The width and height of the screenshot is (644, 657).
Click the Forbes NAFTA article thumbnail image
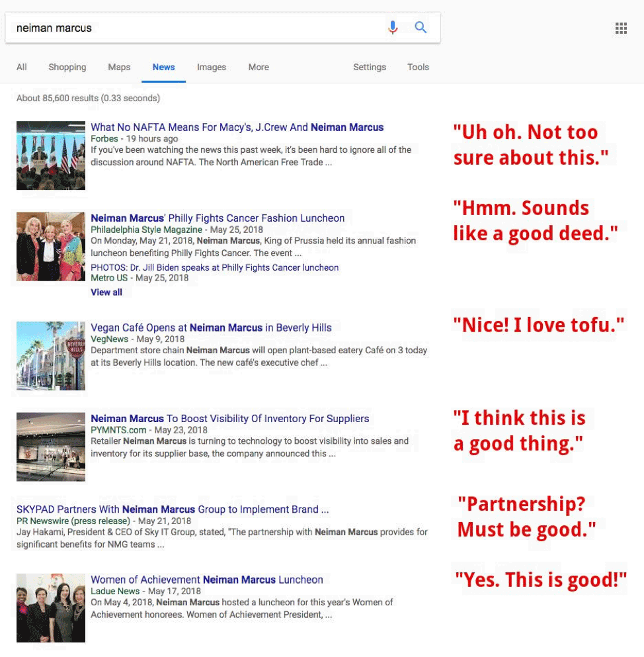[51, 155]
